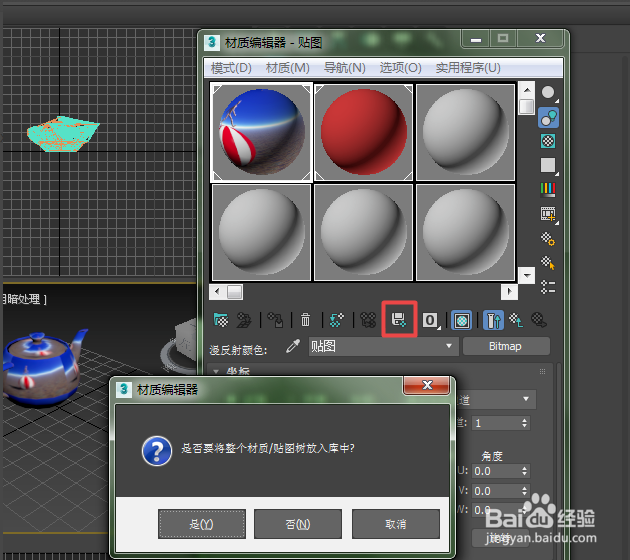The width and height of the screenshot is (630, 560).
Task: Open the 选项(O) menu
Action: pyautogui.click(x=401, y=68)
